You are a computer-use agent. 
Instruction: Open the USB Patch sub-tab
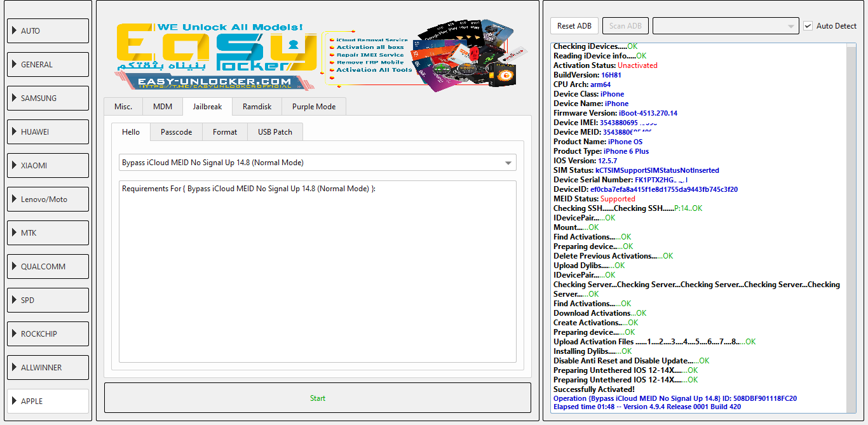(275, 132)
